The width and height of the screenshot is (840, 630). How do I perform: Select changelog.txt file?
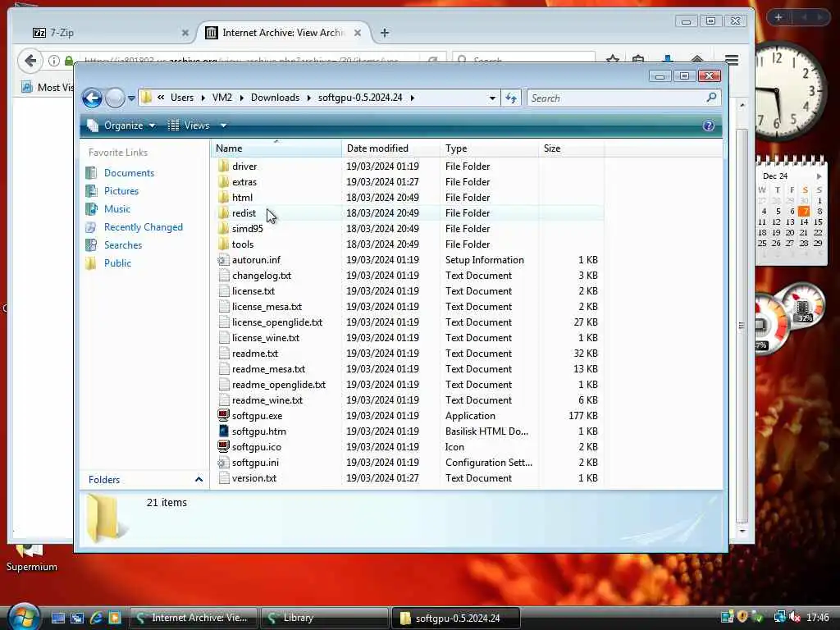tap(262, 276)
